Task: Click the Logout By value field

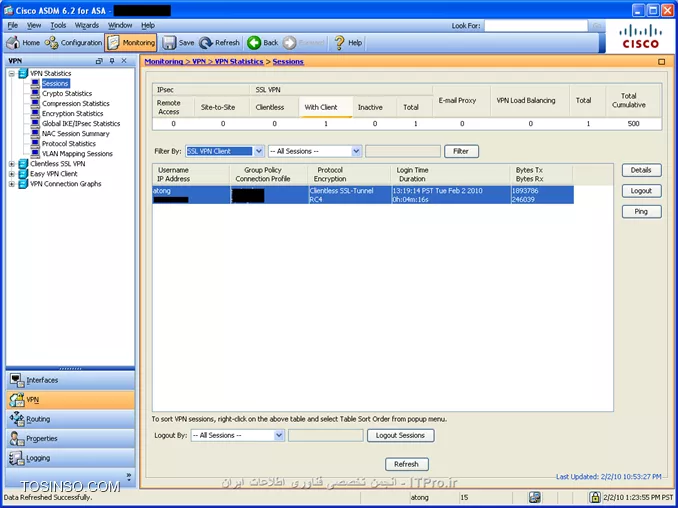Action: [x=326, y=435]
